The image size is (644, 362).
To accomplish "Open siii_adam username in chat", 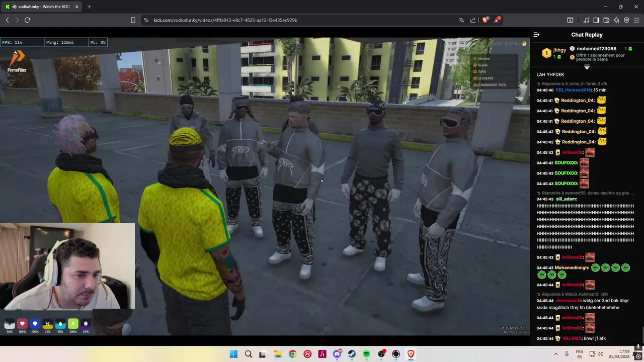I will [x=566, y=199].
